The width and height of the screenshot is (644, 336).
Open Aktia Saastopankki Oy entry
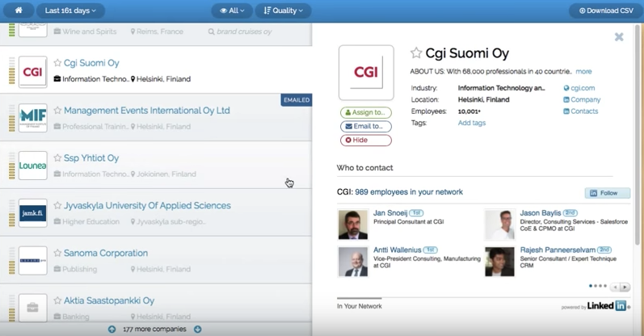(109, 300)
